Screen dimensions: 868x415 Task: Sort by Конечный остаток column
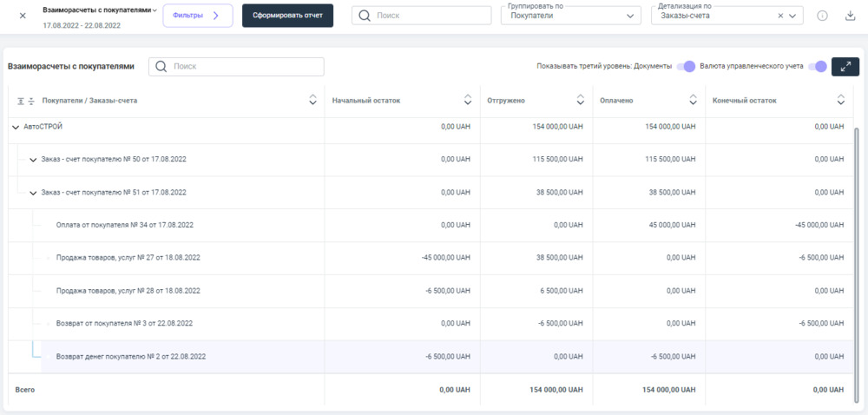point(840,101)
